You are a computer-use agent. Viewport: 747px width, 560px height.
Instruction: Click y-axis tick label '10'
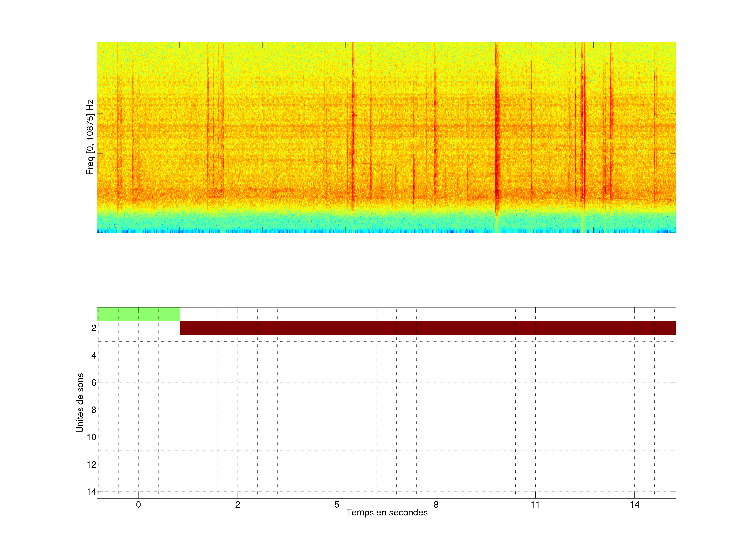[92, 437]
